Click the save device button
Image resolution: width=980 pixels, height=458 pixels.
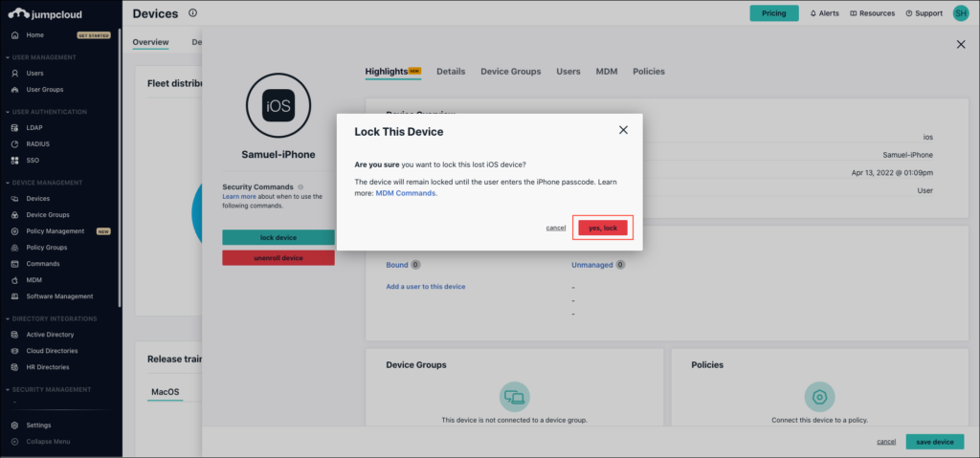(x=934, y=442)
